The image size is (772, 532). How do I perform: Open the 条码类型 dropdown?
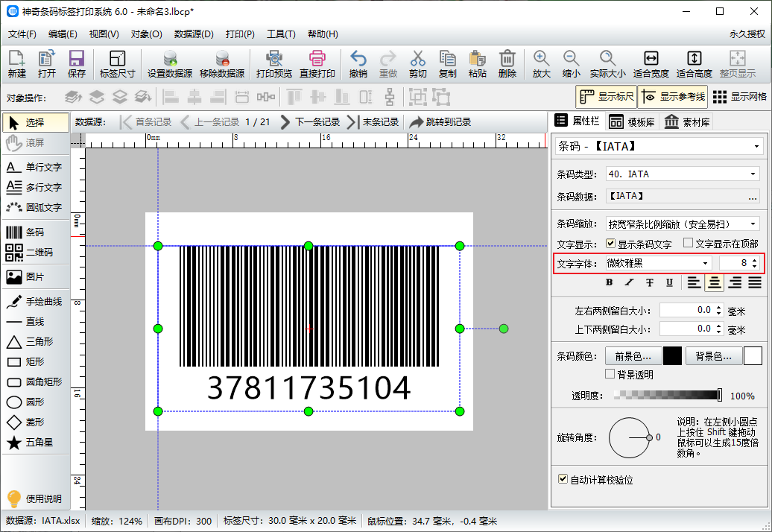coord(682,174)
